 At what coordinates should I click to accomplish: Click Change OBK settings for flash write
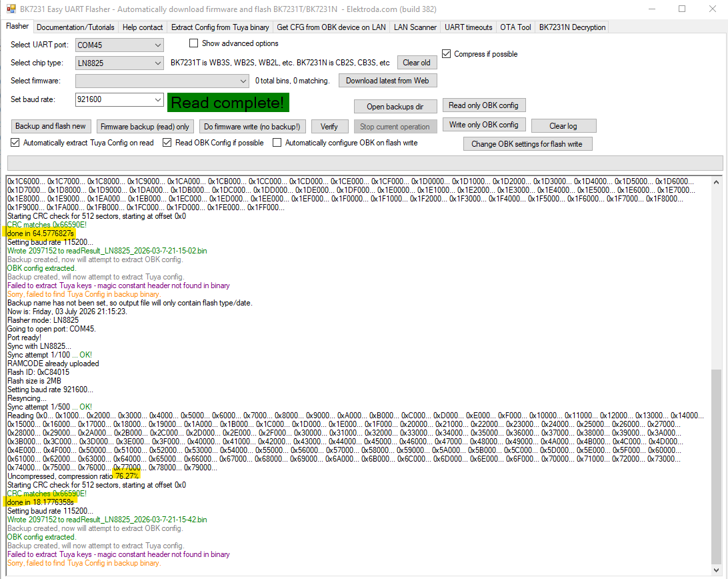click(x=527, y=144)
